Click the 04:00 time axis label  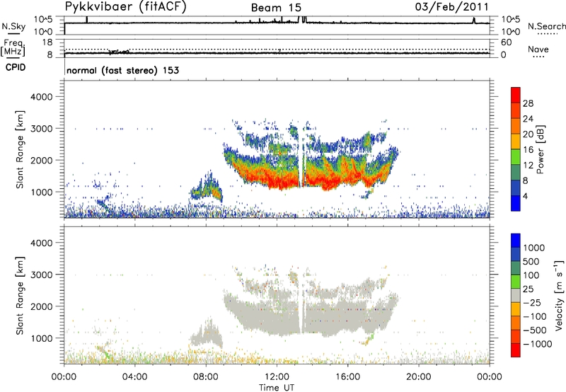pos(135,377)
